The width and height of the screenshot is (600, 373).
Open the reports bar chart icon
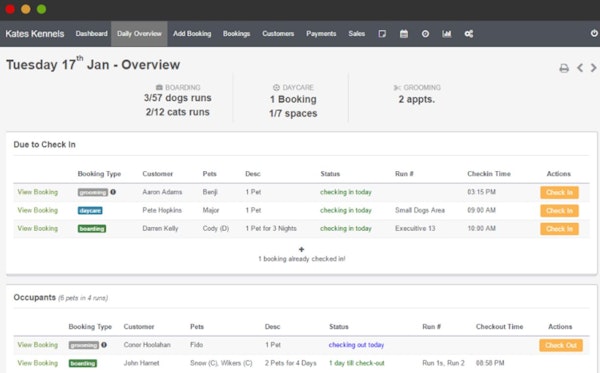coord(447,34)
